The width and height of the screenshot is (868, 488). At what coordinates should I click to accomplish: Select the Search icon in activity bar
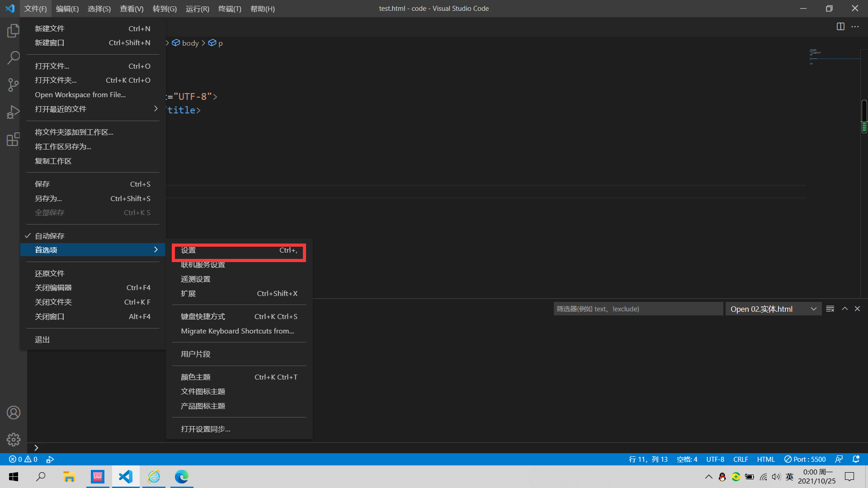[x=13, y=57]
